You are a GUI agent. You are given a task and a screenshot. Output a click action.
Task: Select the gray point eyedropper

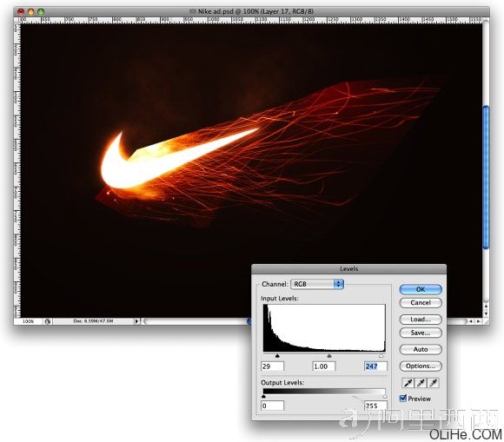421,383
